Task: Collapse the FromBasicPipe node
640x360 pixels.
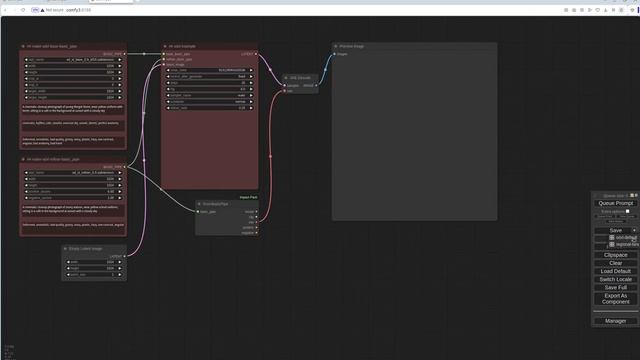Action: coord(199,204)
